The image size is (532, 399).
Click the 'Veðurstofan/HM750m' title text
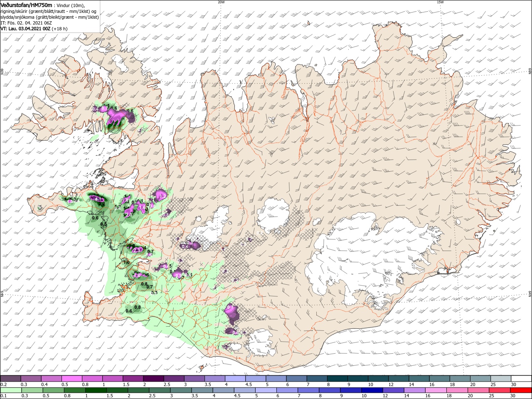(x=26, y=5)
